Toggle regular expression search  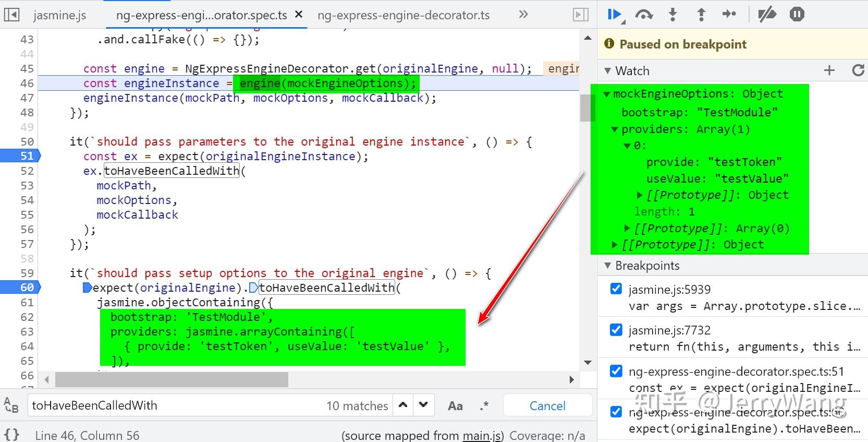coord(484,405)
